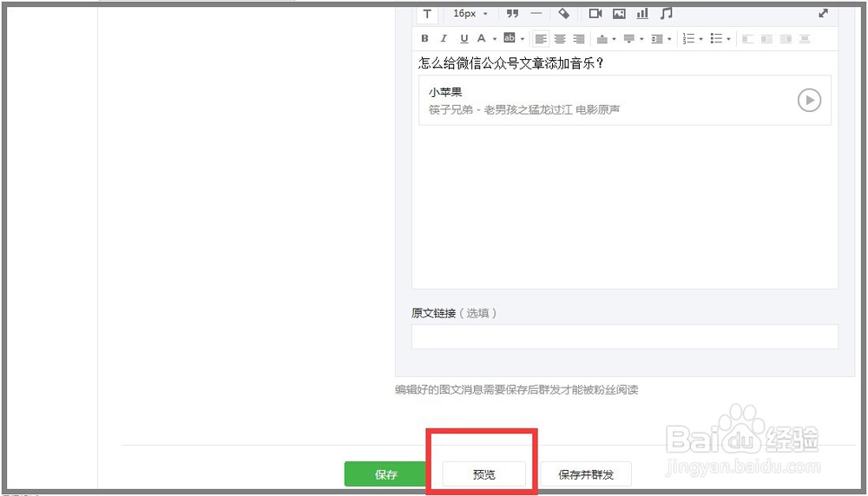Apply font color with the A icon
The width and height of the screenshot is (868, 496).
(481, 38)
